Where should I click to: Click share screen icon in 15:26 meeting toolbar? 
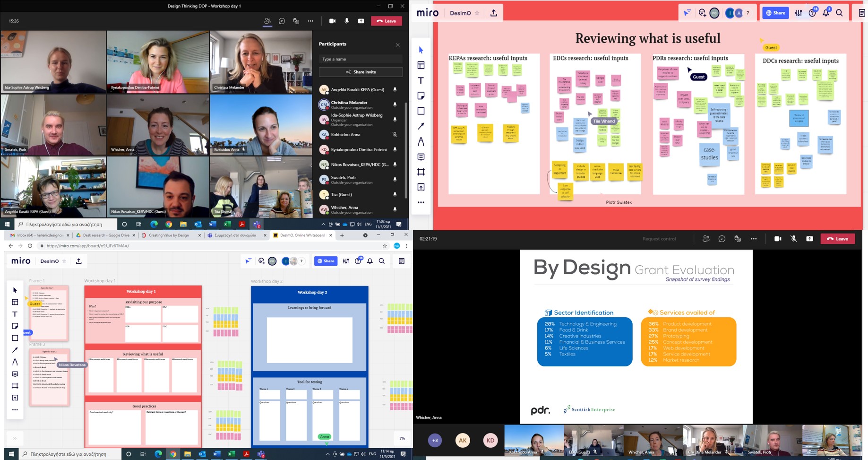pos(361,21)
